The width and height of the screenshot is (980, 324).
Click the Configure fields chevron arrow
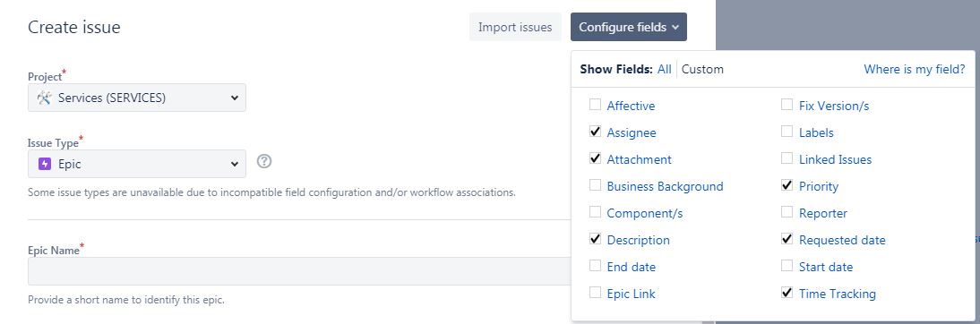[675, 28]
